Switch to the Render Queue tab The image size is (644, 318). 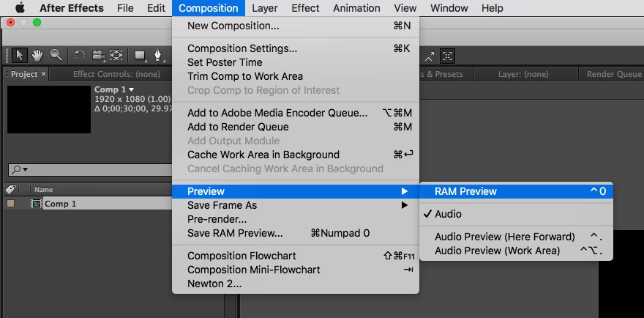pos(613,75)
